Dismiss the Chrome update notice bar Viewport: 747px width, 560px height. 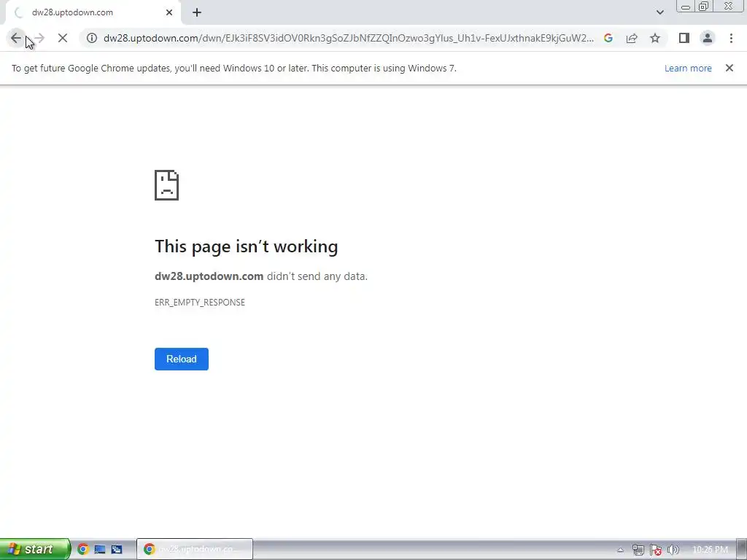click(729, 68)
